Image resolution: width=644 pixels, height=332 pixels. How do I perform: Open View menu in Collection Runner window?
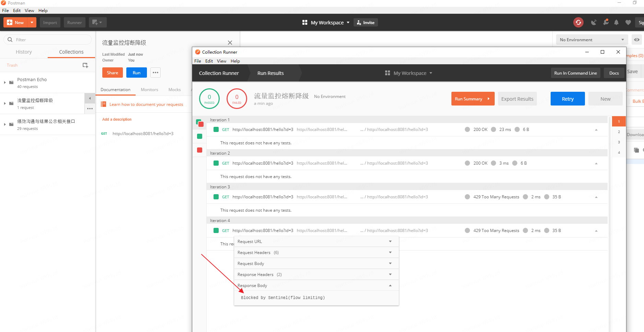tap(221, 61)
